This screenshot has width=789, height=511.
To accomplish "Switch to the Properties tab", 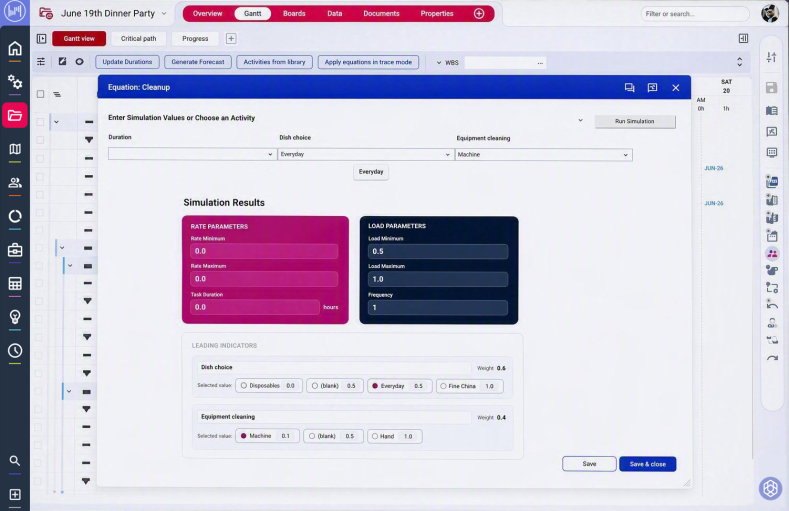I will click(x=437, y=14).
